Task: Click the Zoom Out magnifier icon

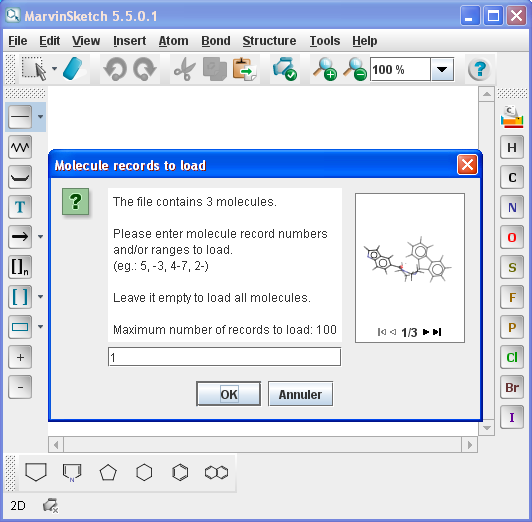Action: [355, 69]
